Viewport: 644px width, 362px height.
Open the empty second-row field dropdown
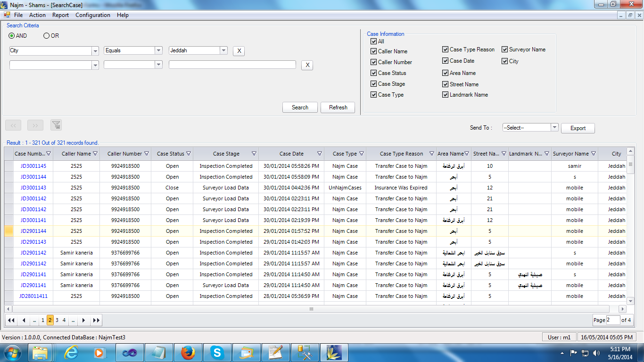(95, 65)
